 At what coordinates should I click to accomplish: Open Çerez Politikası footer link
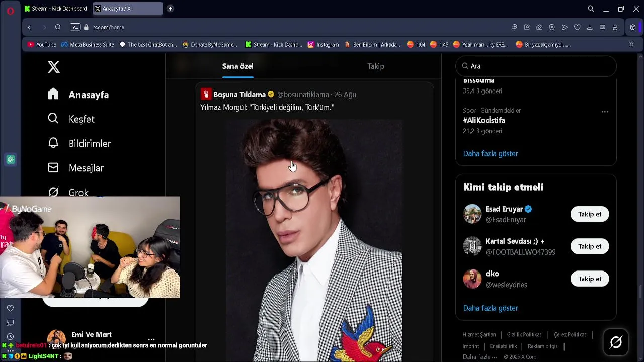coord(571,334)
